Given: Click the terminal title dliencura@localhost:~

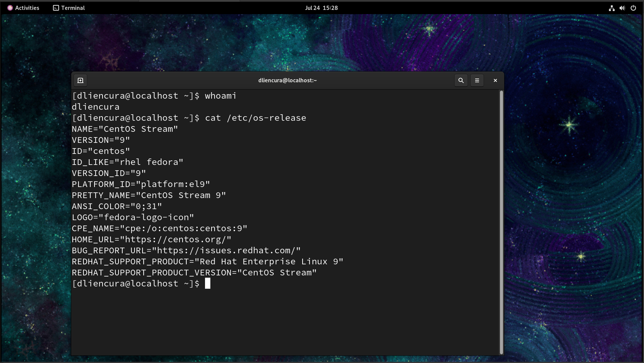Looking at the screenshot, I should click(x=287, y=80).
